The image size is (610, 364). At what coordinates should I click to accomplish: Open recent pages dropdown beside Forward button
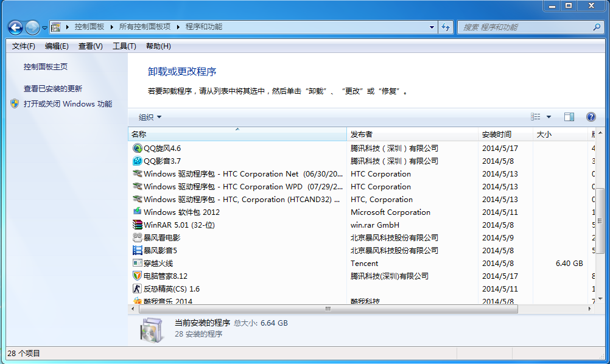[x=44, y=27]
